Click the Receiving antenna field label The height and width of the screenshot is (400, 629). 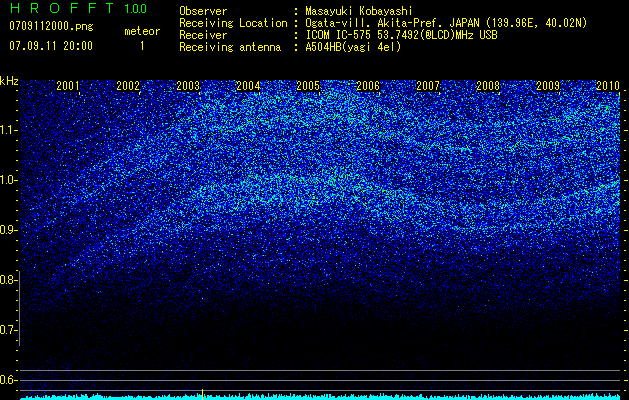click(230, 47)
